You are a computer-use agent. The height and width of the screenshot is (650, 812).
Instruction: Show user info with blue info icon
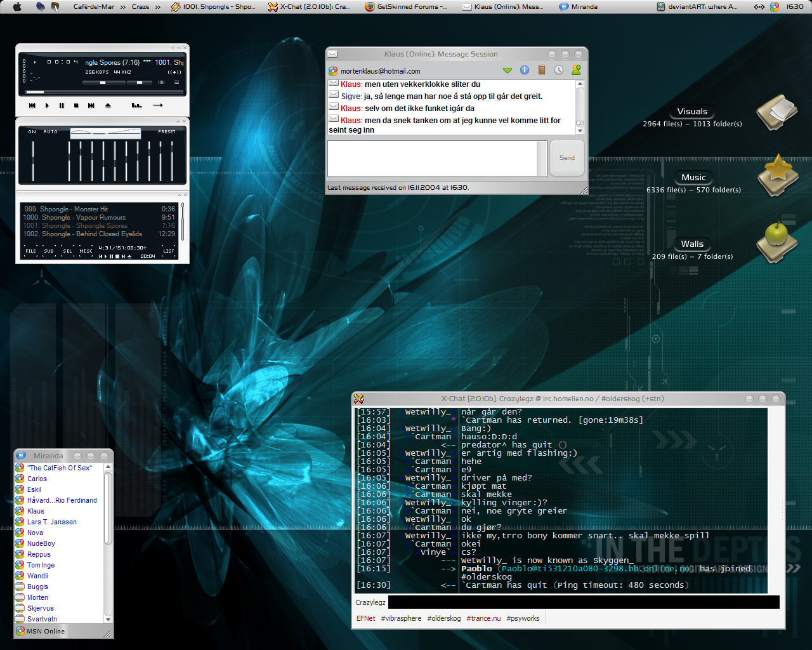pos(525,70)
